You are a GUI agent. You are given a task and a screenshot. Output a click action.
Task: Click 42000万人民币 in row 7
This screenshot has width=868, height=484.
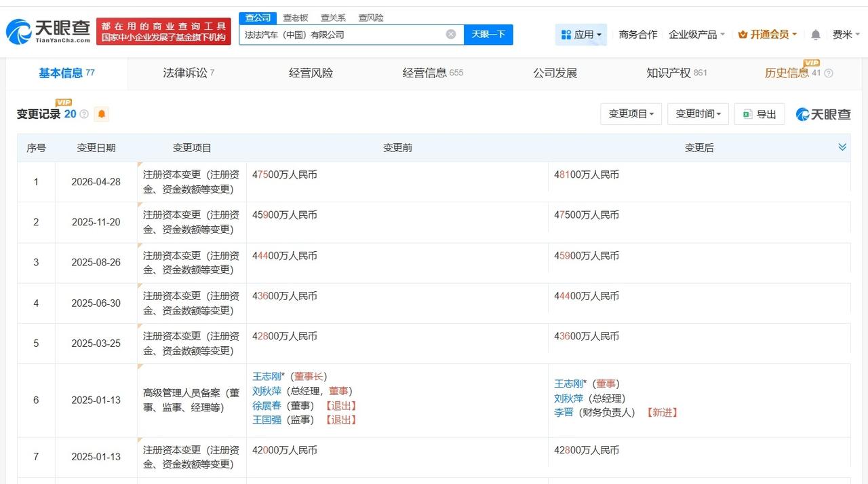point(285,450)
